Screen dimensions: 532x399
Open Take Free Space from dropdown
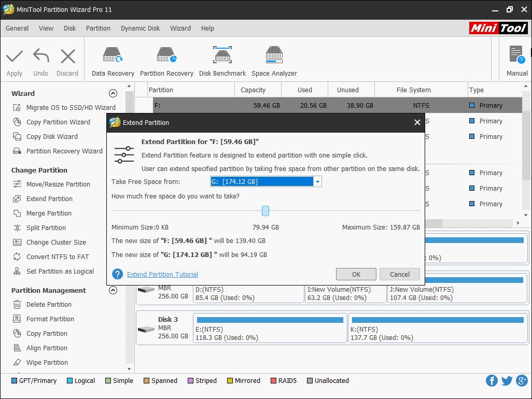(317, 182)
